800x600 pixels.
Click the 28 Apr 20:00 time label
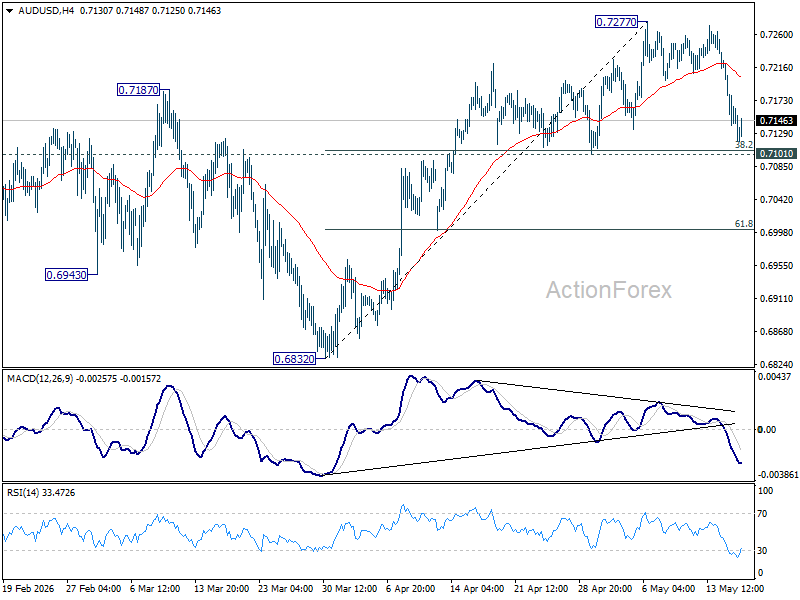click(x=605, y=588)
